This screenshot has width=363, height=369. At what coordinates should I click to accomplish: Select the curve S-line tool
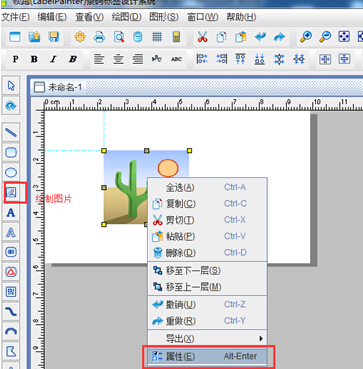pyautogui.click(x=11, y=312)
